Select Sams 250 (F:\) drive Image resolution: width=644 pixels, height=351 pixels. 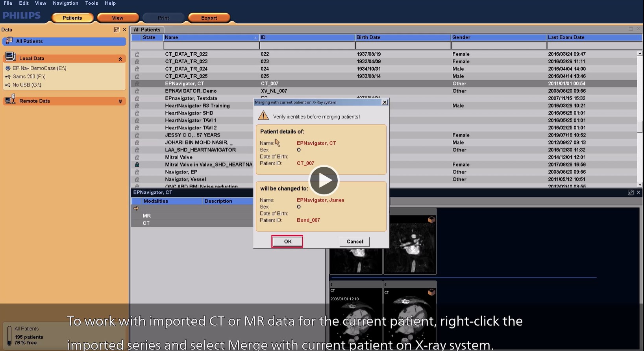[x=29, y=77]
